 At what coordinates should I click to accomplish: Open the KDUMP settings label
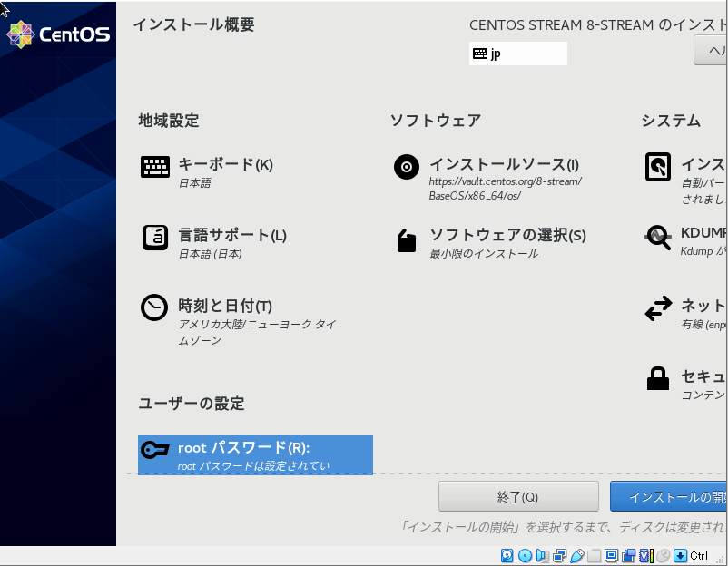pos(703,232)
